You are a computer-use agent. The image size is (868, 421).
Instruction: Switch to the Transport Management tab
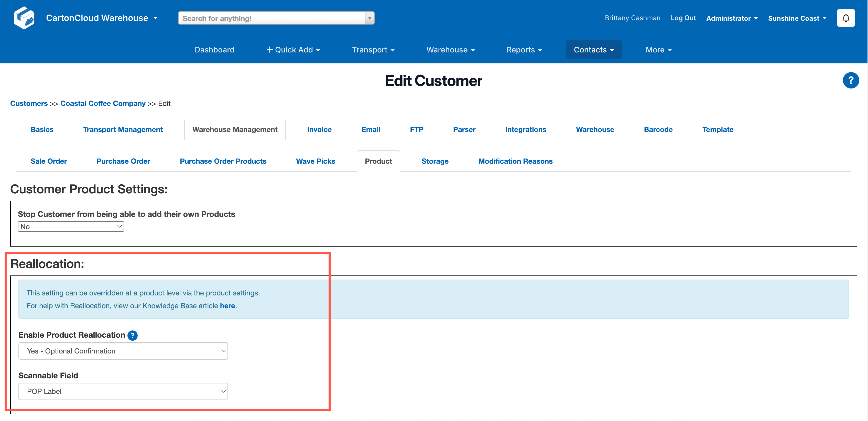click(123, 130)
